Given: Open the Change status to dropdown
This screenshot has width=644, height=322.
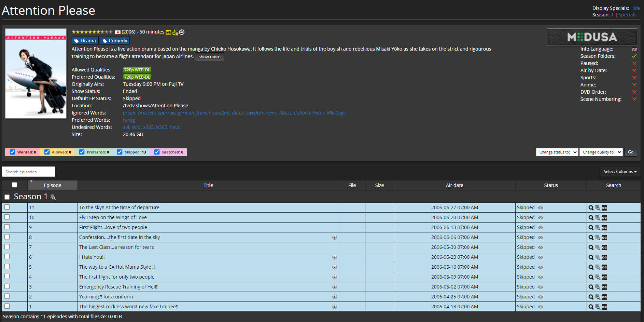Looking at the screenshot, I should point(557,152).
